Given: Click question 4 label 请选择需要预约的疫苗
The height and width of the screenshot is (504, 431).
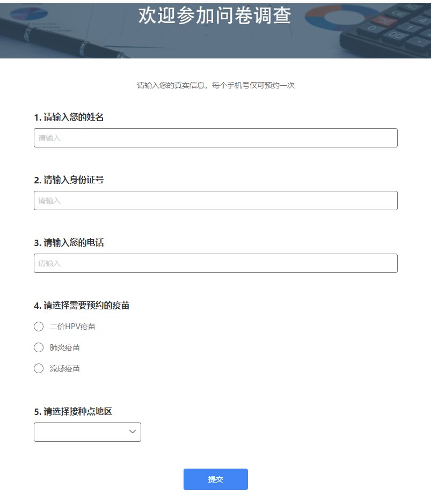Looking at the screenshot, I should [82, 306].
